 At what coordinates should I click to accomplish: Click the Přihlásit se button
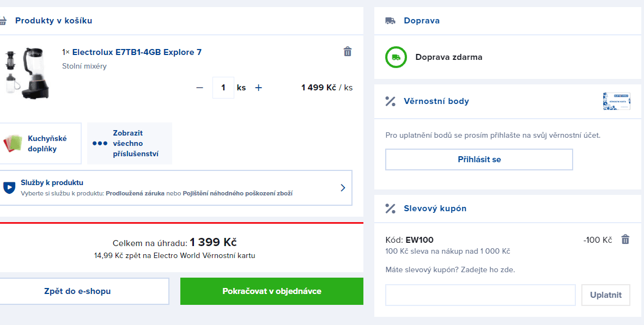(x=479, y=159)
